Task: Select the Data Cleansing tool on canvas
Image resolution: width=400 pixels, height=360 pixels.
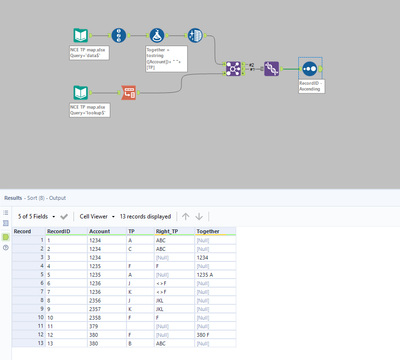Action: click(x=195, y=35)
